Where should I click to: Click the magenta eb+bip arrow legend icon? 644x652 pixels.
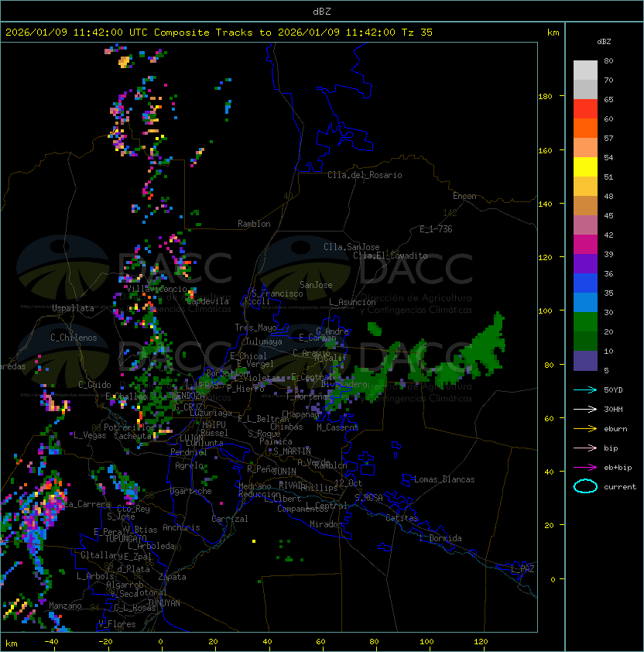[x=585, y=468]
